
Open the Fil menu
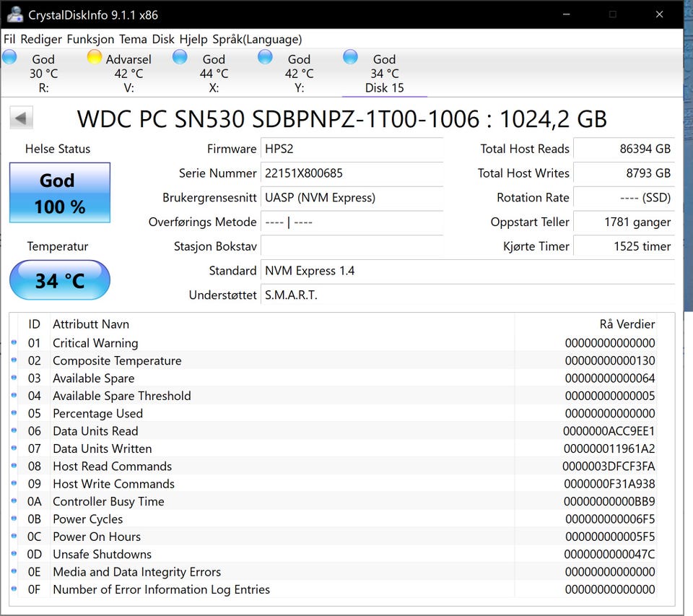[x=9, y=39]
